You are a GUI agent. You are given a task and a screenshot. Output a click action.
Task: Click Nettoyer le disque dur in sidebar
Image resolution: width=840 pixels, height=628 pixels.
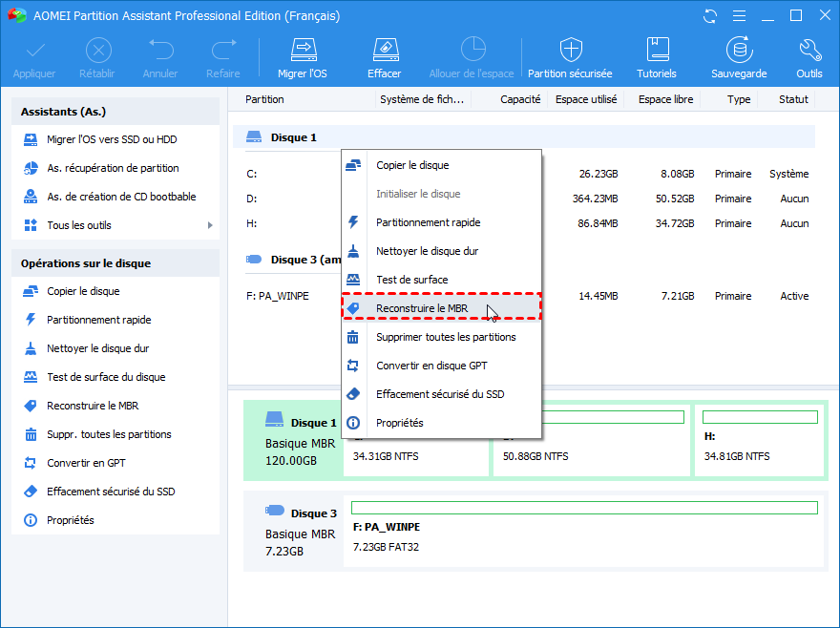(97, 348)
